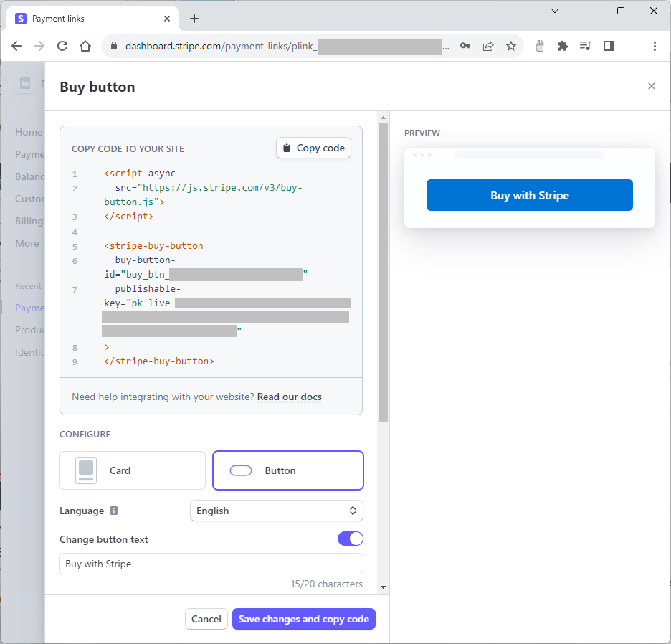Click the share page icon
Screen dimensions: 671x644
point(488,46)
